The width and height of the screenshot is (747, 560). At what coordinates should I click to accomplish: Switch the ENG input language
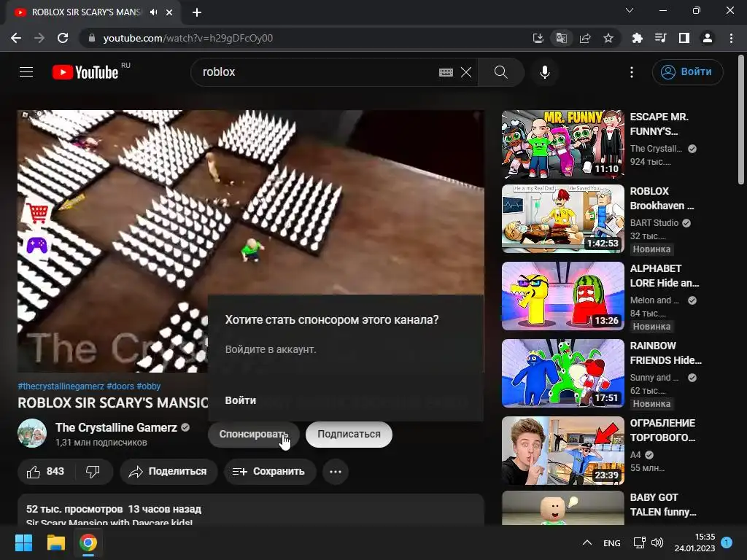tap(612, 543)
